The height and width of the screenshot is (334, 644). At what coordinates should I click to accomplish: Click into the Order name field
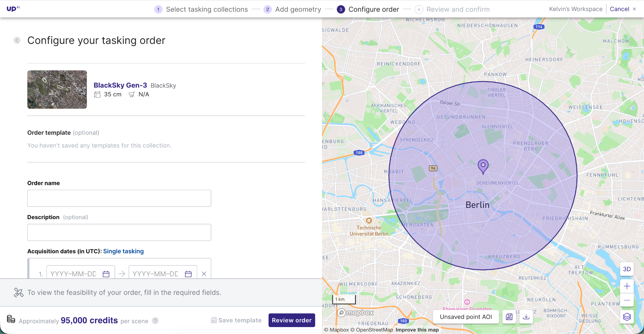pyautogui.click(x=119, y=198)
